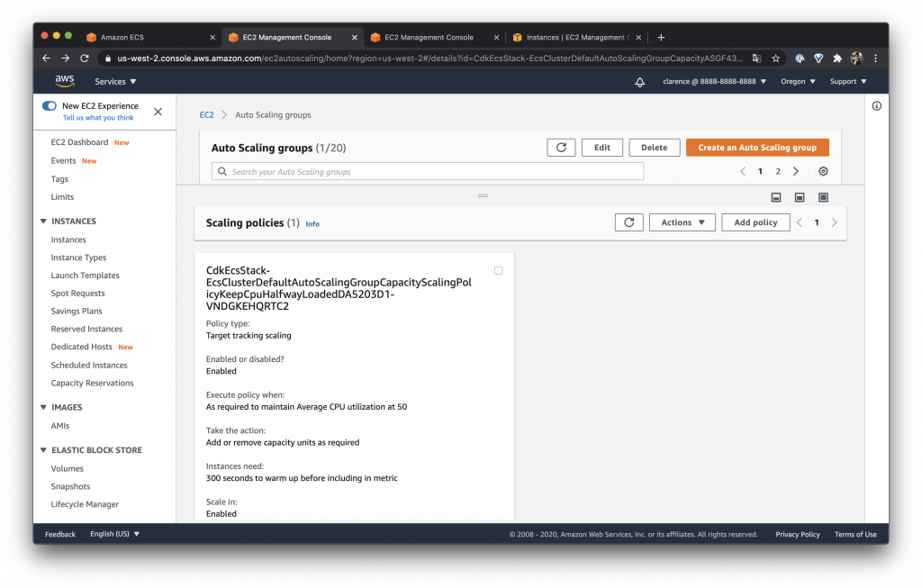Open the Scaling policies Info link

click(x=312, y=224)
